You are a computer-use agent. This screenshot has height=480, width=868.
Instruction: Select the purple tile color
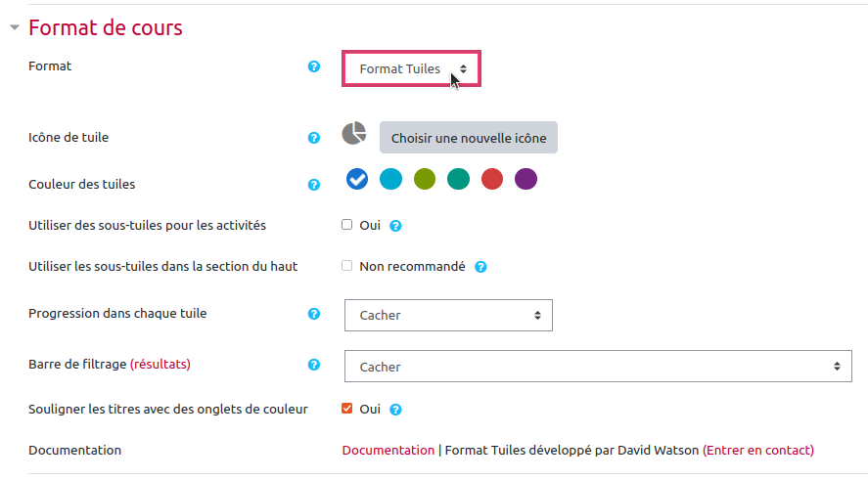(526, 179)
